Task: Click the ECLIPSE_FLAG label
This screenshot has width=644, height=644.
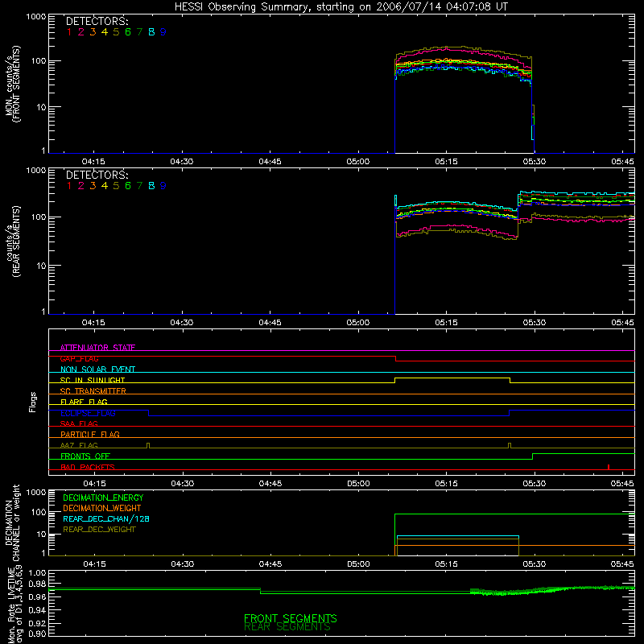Action: pyautogui.click(x=88, y=413)
